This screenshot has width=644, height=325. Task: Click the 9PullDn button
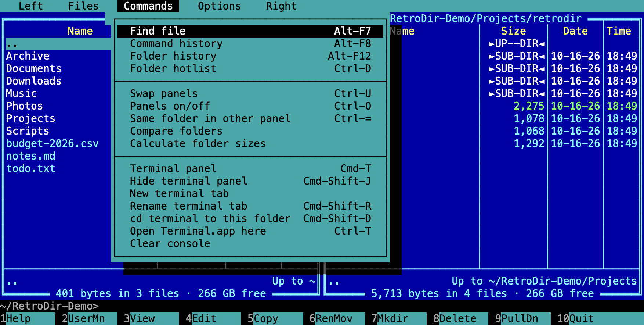click(x=523, y=319)
